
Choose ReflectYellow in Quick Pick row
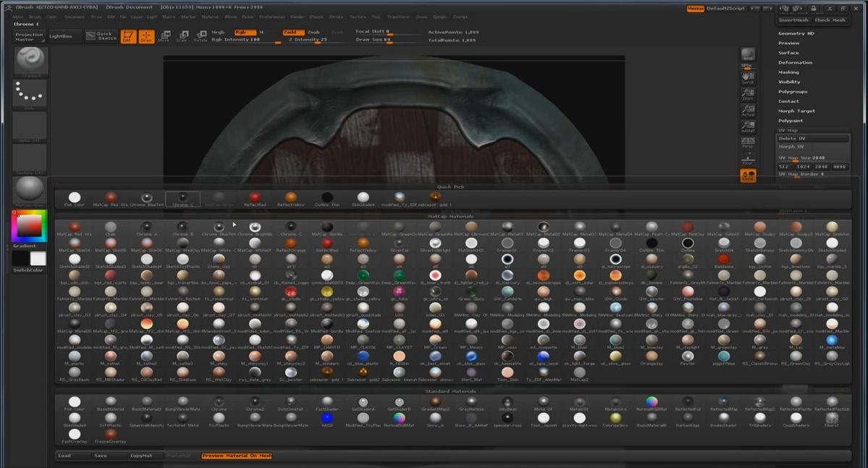point(291,199)
